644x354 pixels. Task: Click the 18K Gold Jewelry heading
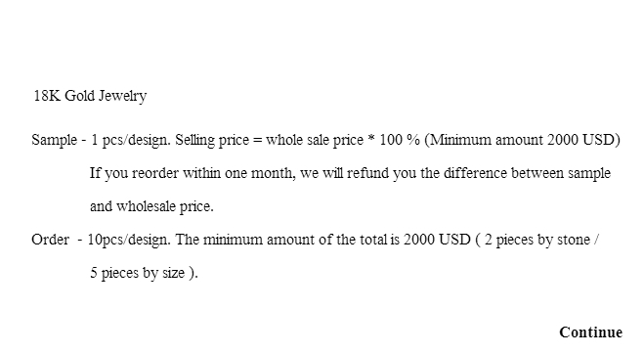point(90,96)
